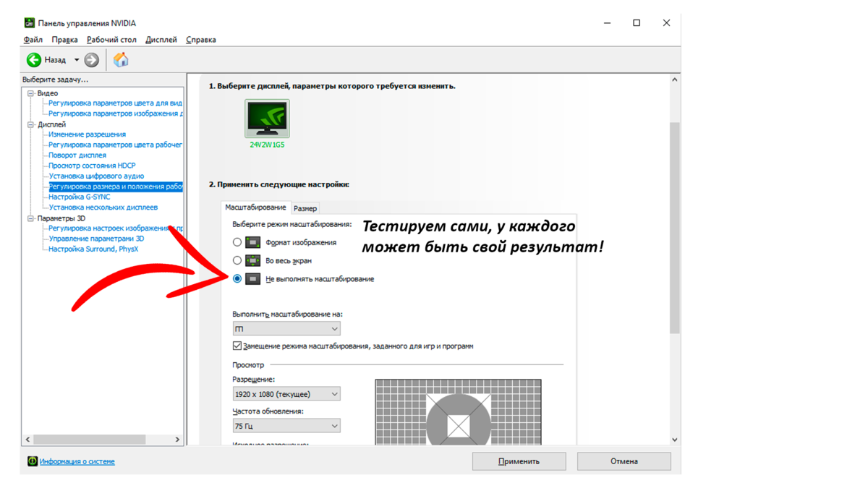868x488 pixels.
Task: Open Регулировка настроек изображения under Параметры 3D
Action: tap(116, 228)
